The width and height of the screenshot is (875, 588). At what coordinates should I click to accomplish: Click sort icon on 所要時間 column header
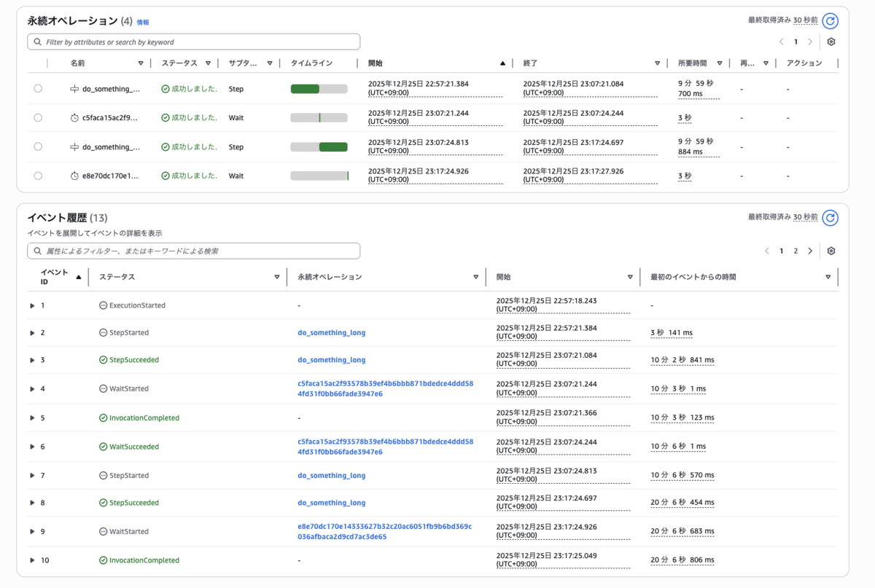pyautogui.click(x=720, y=63)
